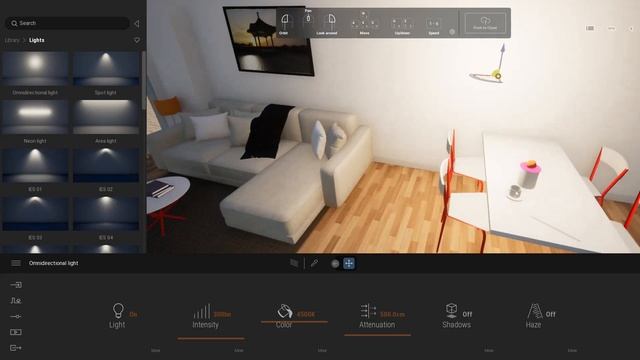640x360 pixels.
Task: Expand More under the Intensity setting
Action: [239, 350]
